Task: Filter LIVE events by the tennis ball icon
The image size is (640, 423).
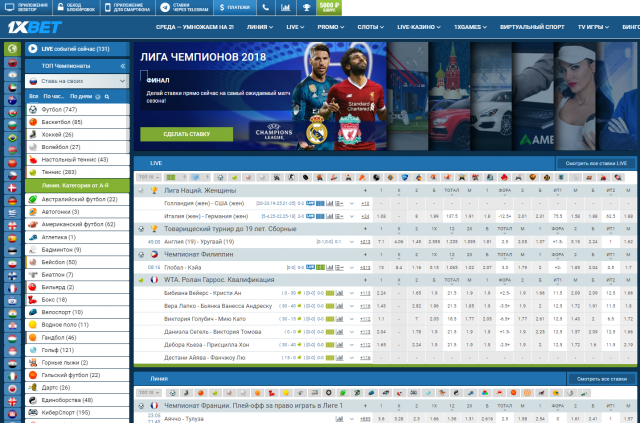Action: pyautogui.click(x=234, y=177)
